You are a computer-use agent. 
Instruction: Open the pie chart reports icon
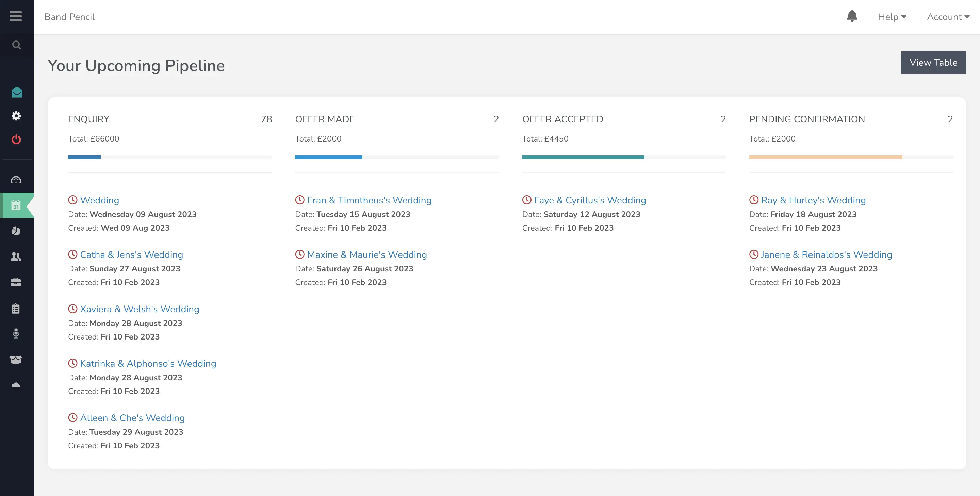(16, 231)
